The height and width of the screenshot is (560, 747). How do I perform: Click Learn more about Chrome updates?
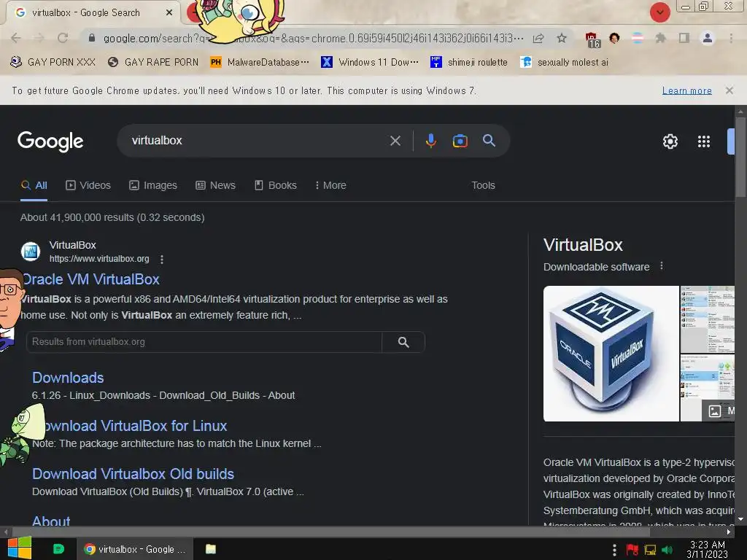point(686,90)
